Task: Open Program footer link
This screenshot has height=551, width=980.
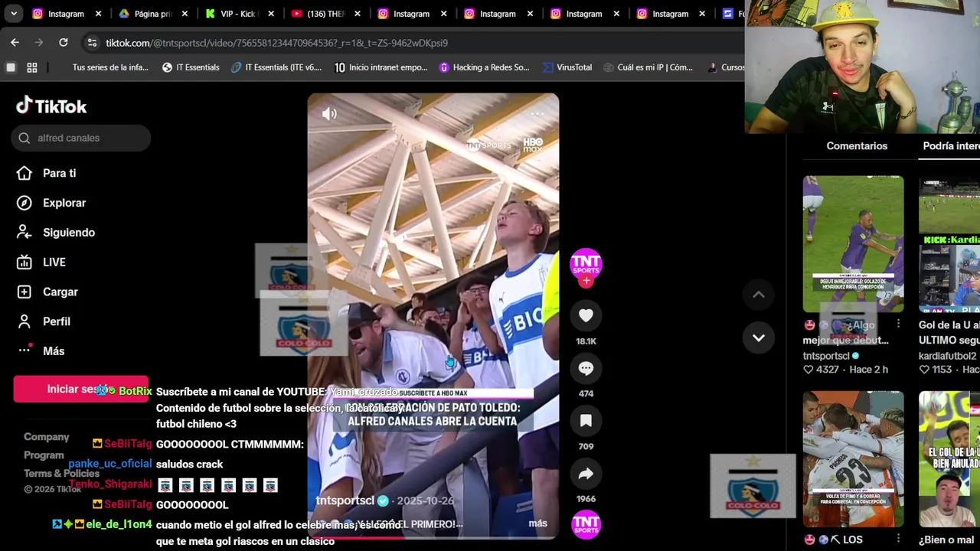Action: tap(44, 455)
